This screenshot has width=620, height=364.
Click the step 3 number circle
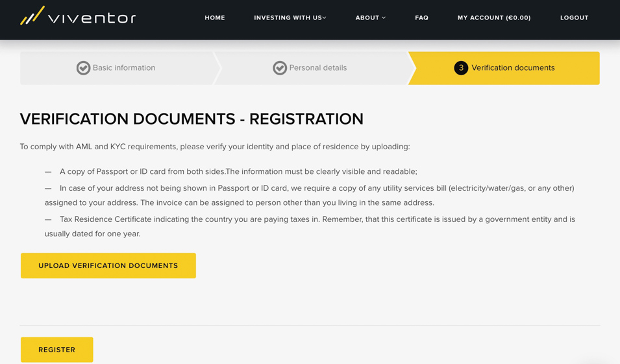pos(461,68)
